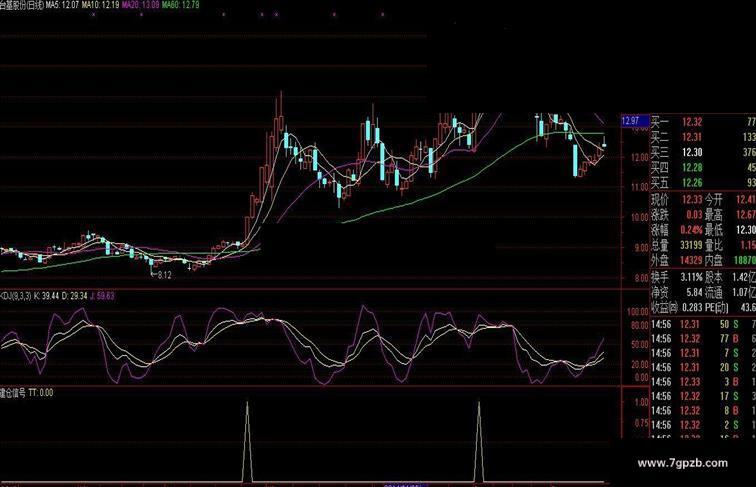This screenshot has width=756, height=487.
Task: Select the 买五 row price 12.26
Action: click(x=692, y=183)
